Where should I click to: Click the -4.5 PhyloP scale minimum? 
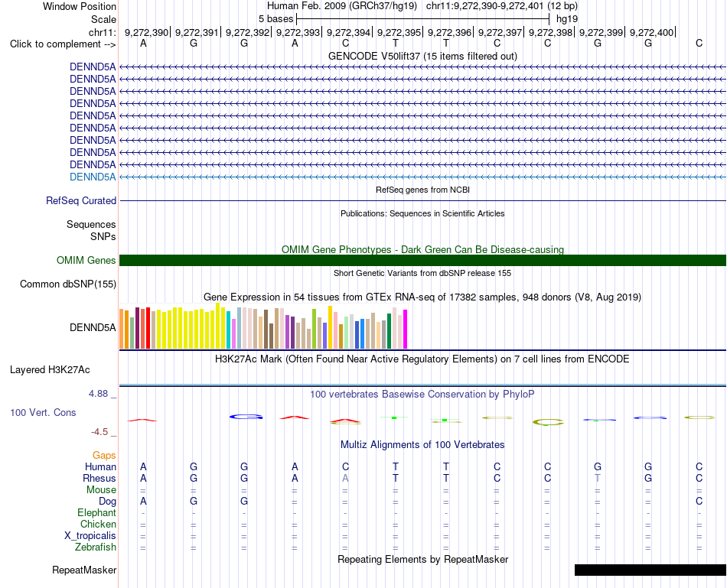click(99, 432)
